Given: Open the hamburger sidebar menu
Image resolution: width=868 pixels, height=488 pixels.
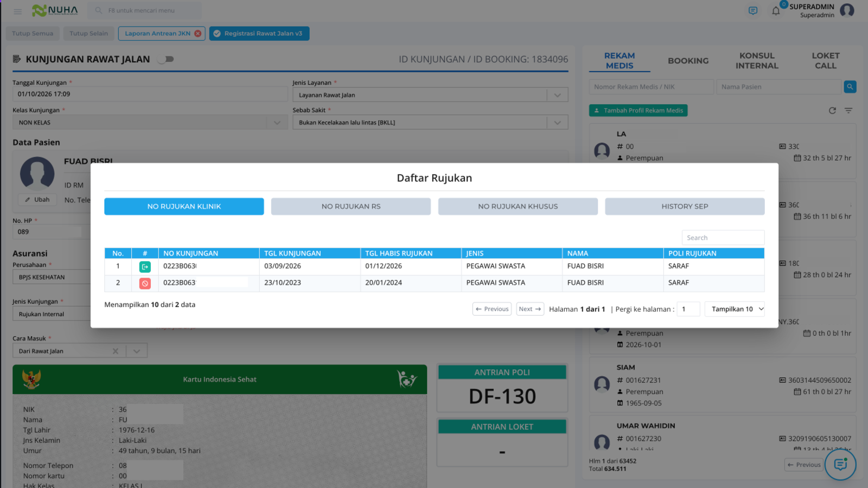Looking at the screenshot, I should coord(17,11).
